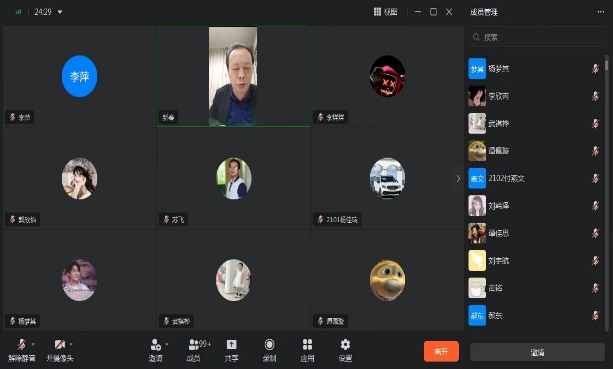Toggle mic for the beige cup avatar row
Image resolution: width=613 pixels, height=369 pixels.
pyautogui.click(x=595, y=288)
